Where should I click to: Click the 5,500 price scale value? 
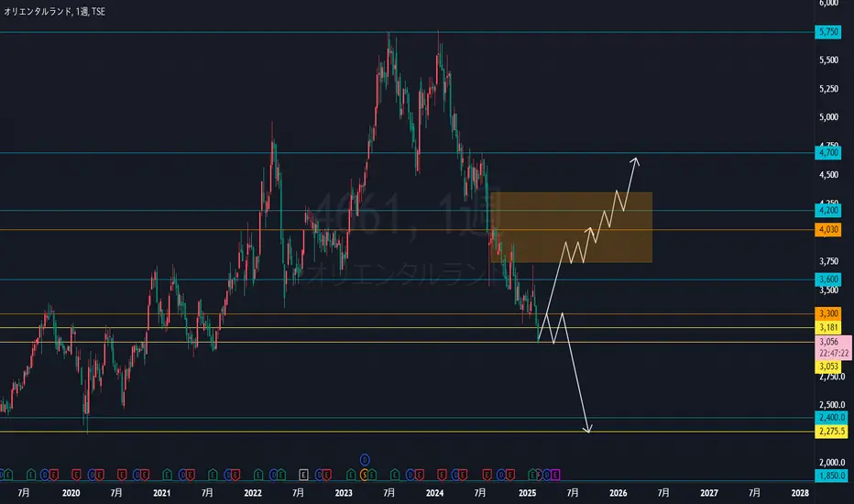(828, 60)
